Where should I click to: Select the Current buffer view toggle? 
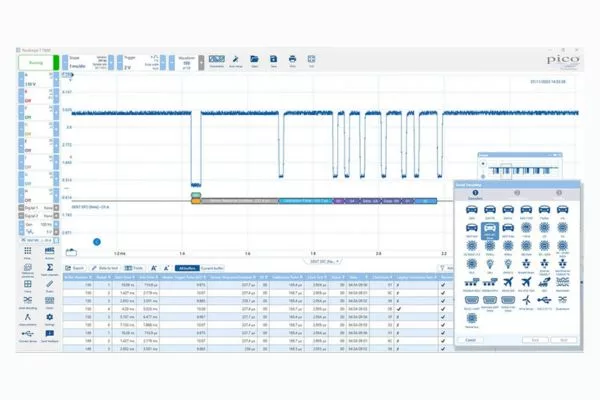pyautogui.click(x=212, y=268)
